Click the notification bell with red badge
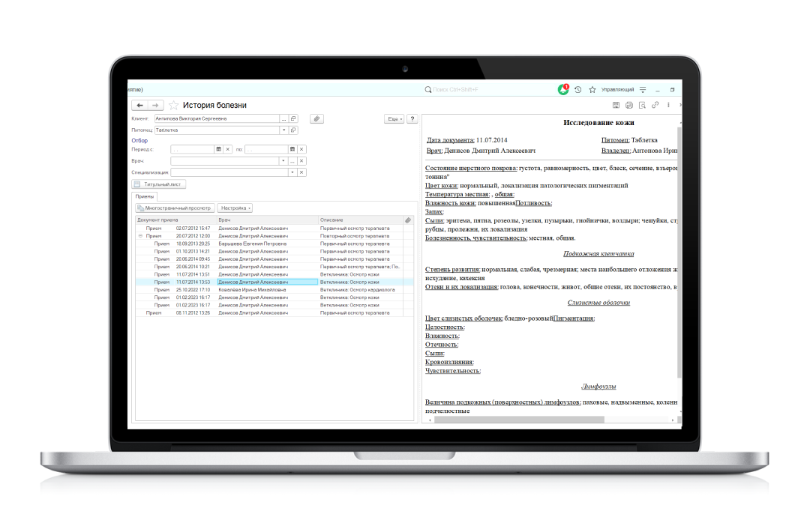 click(563, 89)
